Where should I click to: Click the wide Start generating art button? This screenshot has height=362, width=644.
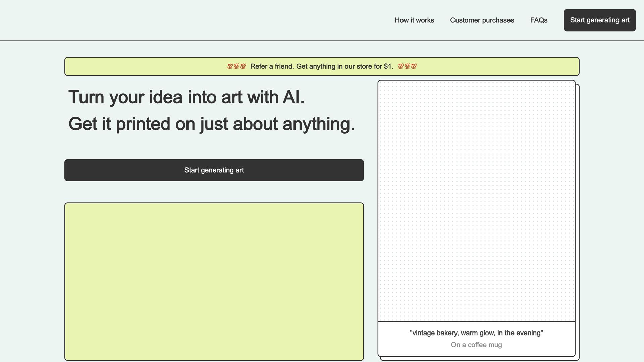coord(214,170)
